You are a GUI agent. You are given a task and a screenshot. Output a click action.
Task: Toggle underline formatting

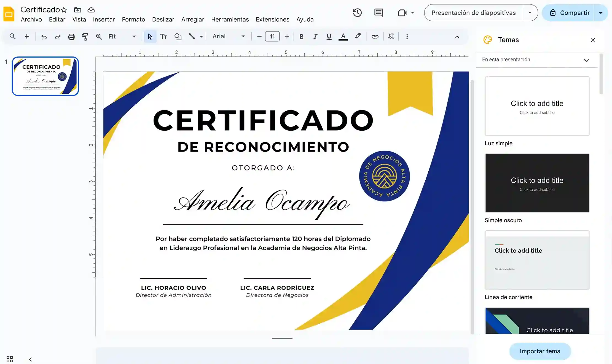[x=329, y=37]
